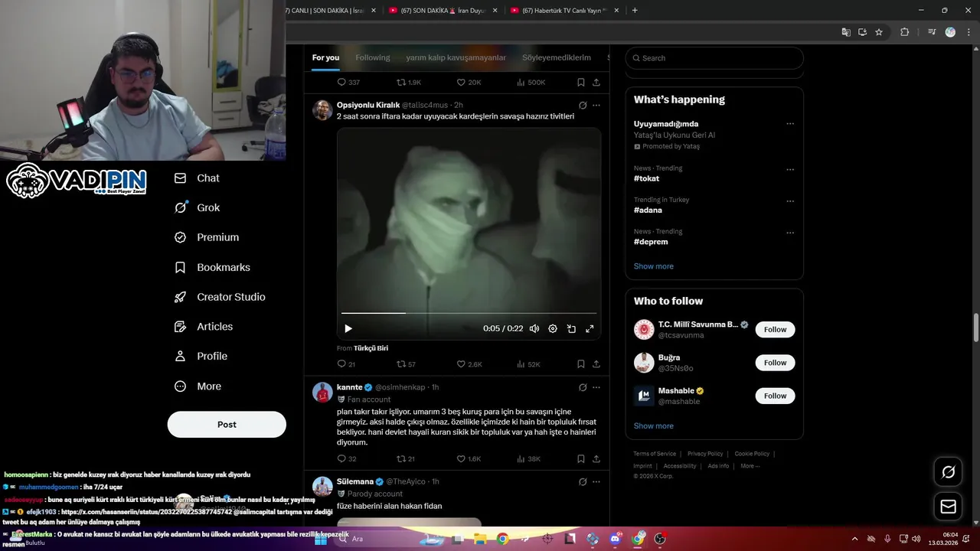Open Articles in the sidebar
980x551 pixels.
203,326
